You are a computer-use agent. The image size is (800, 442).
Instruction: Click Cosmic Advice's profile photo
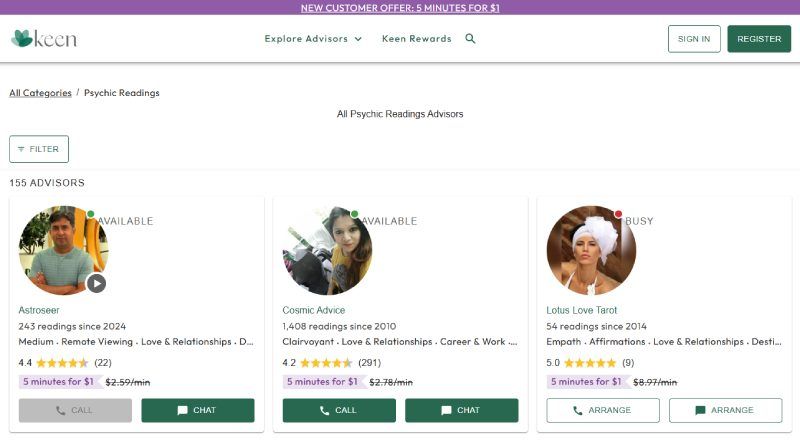[327, 251]
